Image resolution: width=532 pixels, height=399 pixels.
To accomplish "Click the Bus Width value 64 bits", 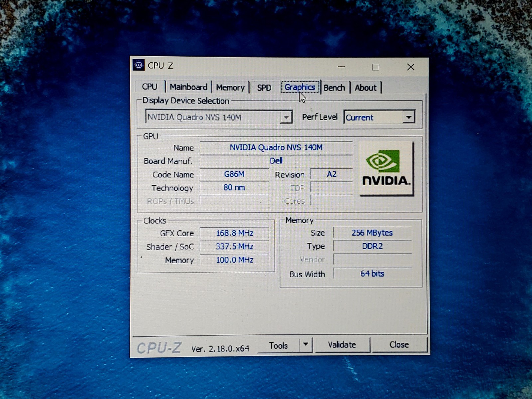I will (x=372, y=273).
